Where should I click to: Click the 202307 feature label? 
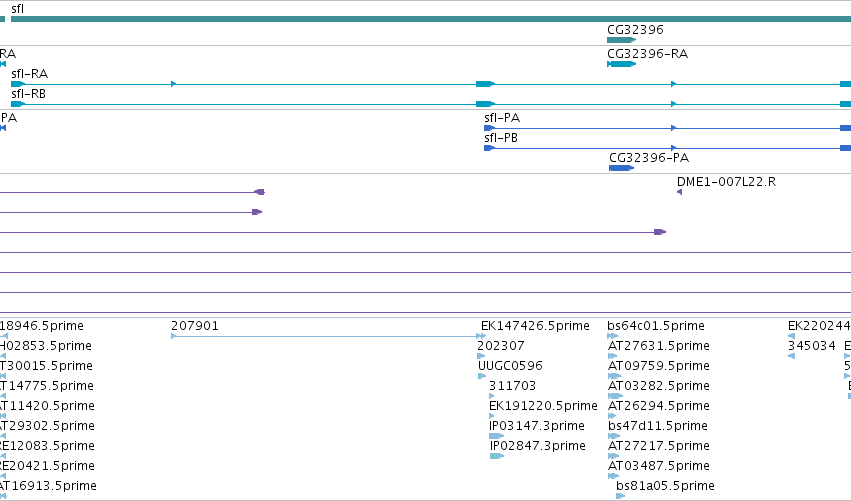(x=500, y=346)
